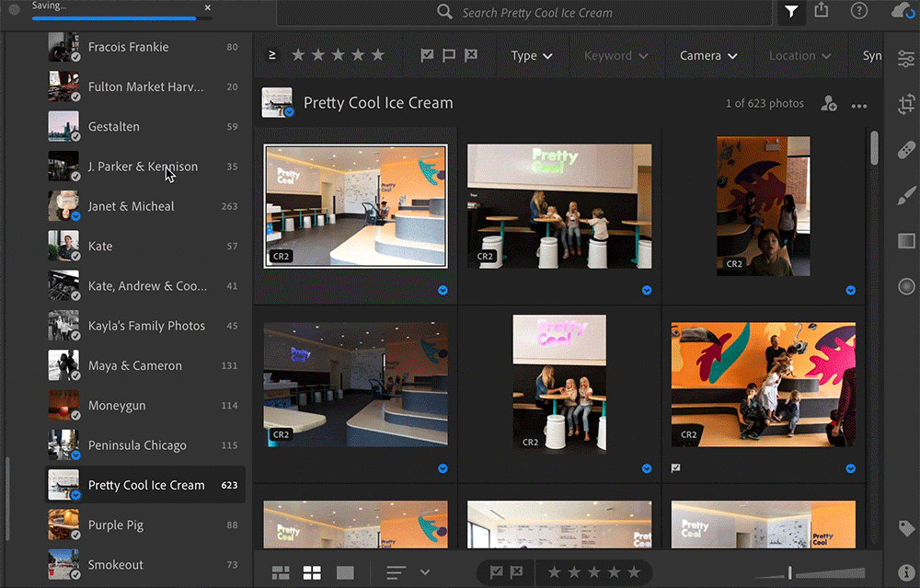Screen dimensions: 920x588
Task: Open the Info panel icon
Action: tap(906, 572)
